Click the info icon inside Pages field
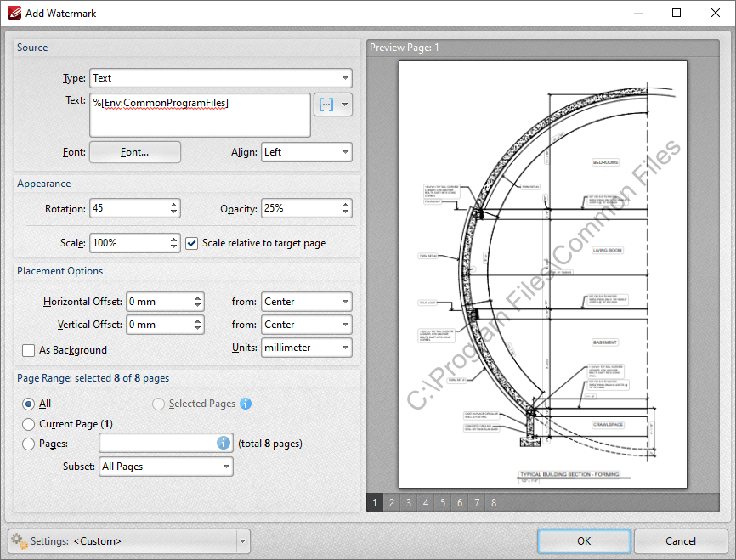736x560 pixels. (224, 443)
